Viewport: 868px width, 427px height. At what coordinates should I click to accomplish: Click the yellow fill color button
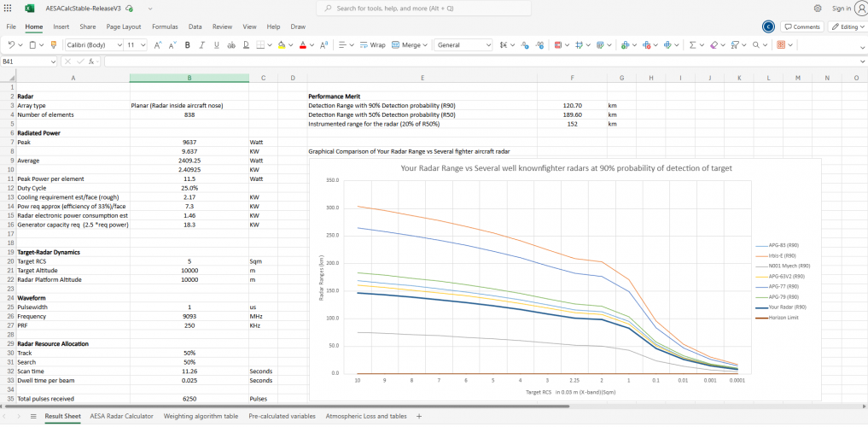click(281, 45)
